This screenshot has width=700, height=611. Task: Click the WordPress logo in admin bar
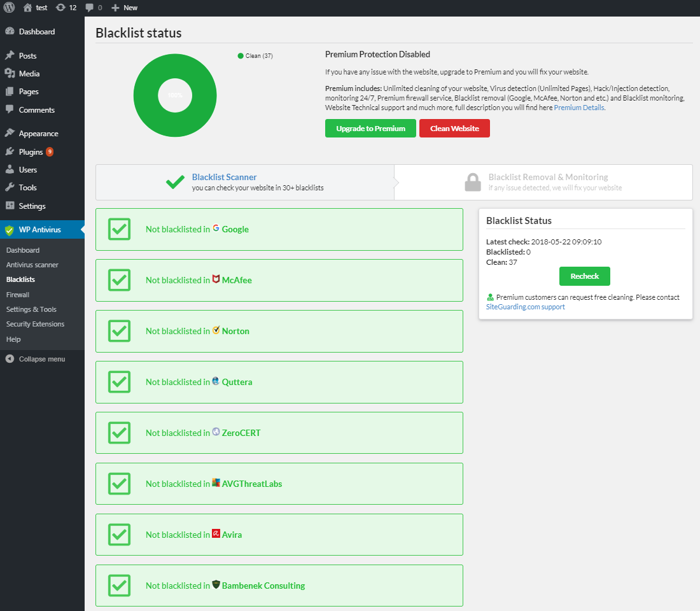pos(10,8)
